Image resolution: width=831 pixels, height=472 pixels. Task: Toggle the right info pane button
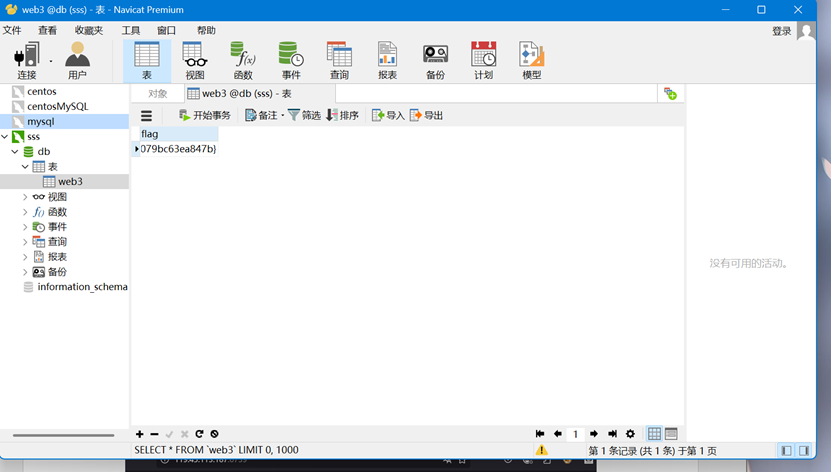(x=805, y=451)
